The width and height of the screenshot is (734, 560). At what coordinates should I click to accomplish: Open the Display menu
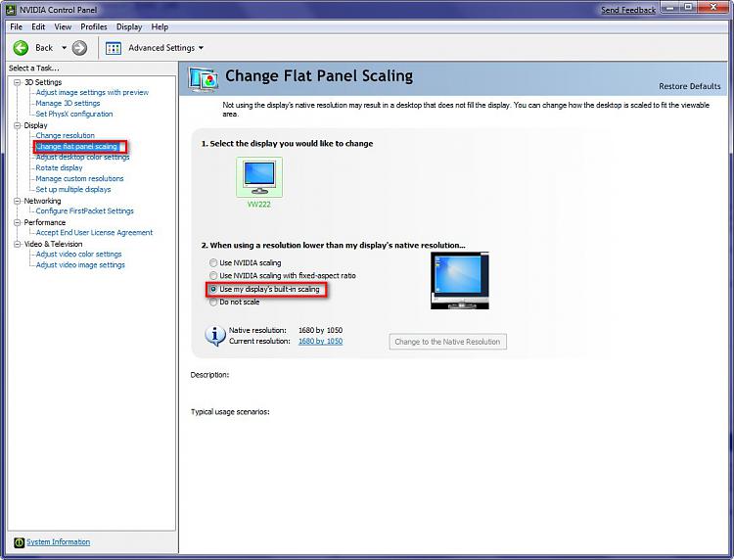(x=129, y=26)
